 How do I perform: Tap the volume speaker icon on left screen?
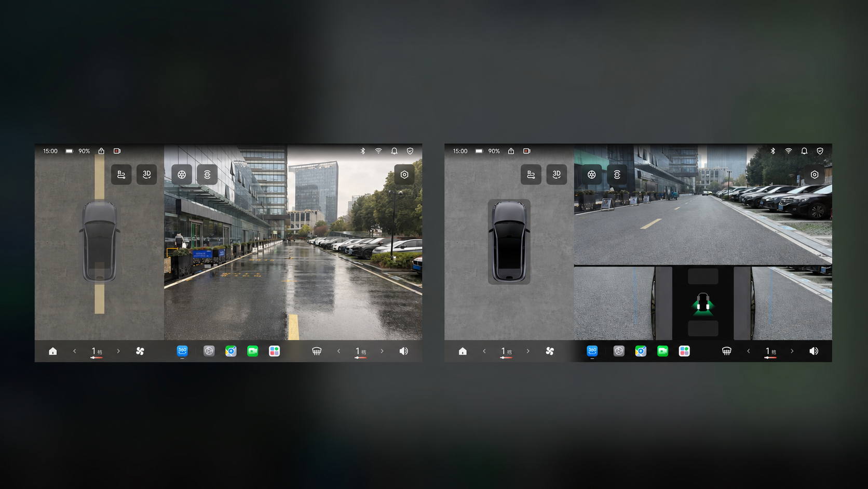404,351
